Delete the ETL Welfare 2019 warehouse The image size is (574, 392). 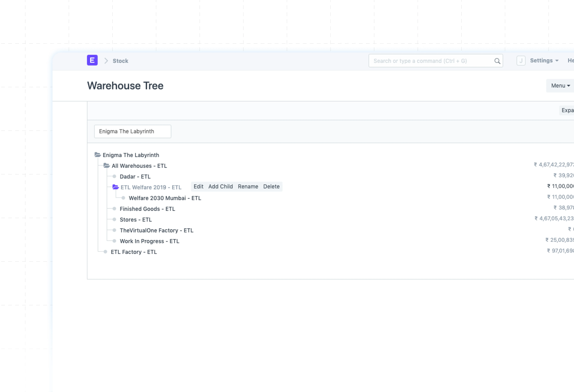271,186
